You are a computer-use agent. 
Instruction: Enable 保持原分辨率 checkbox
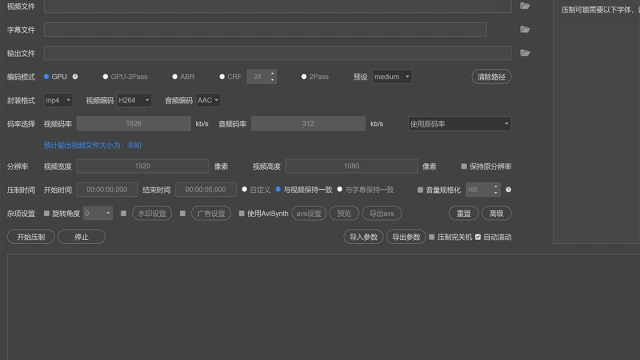point(464,167)
